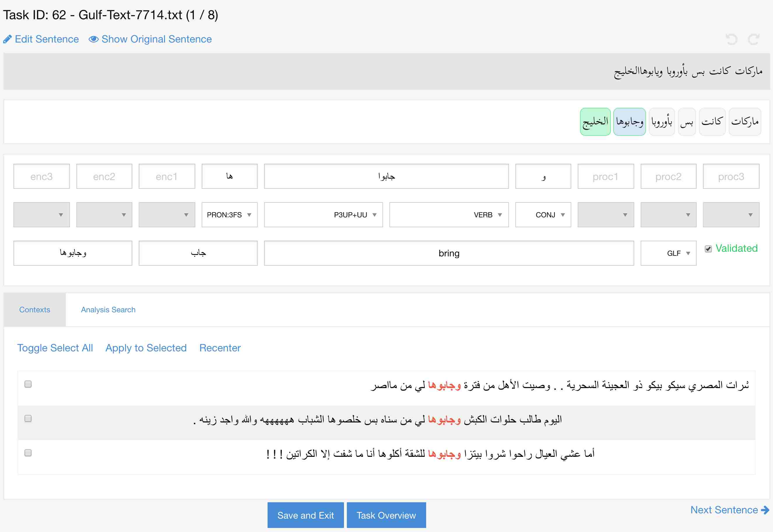Click the redo arrow icon

coord(753,39)
